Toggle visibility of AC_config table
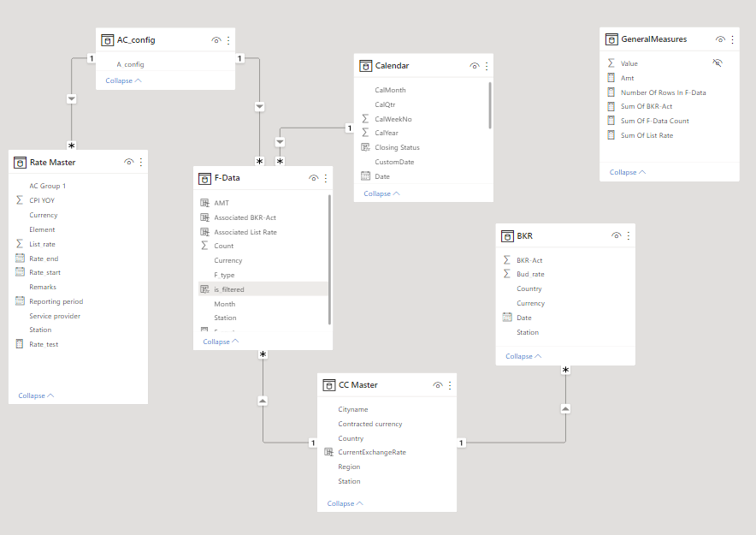Image resolution: width=756 pixels, height=535 pixels. coord(216,40)
